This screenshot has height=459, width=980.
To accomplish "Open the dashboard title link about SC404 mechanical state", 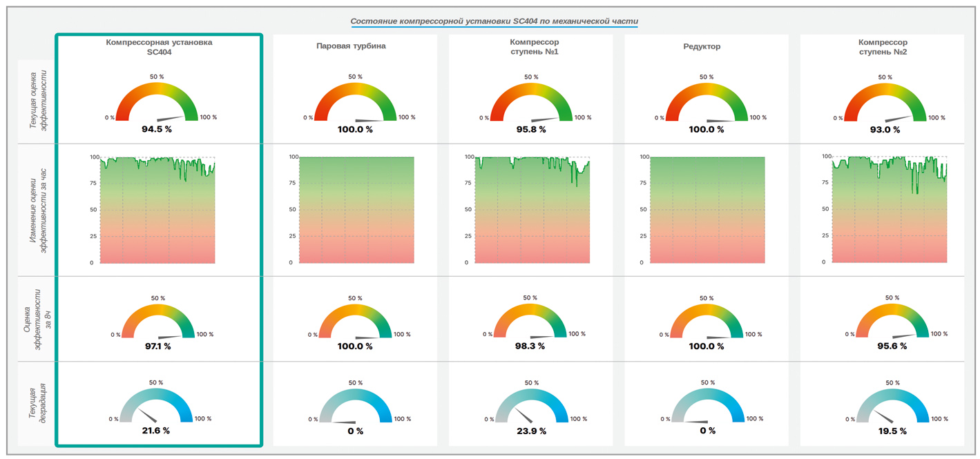I will tap(494, 21).
